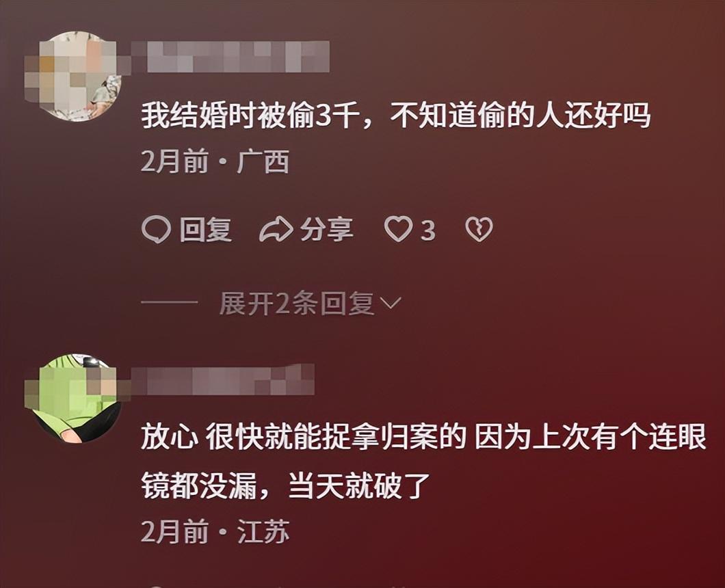Viewport: 725px width, 588px height.
Task: Open the Jiangsu commenter's blurred username
Action: point(223,379)
